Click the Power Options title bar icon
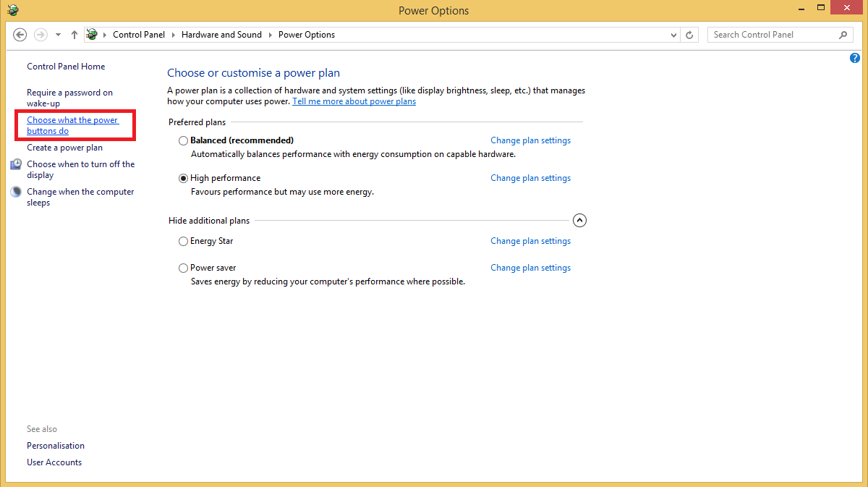Screen dimensions: 868x487 12,10
